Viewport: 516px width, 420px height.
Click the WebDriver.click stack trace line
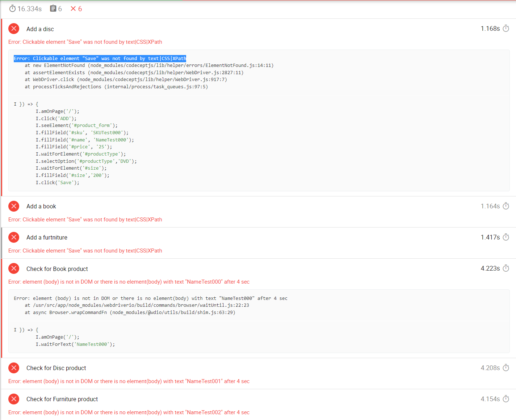tap(126, 79)
